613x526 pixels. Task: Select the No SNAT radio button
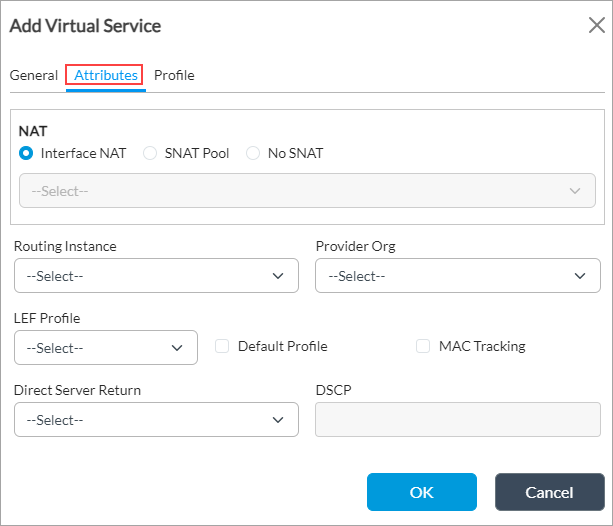tap(253, 153)
